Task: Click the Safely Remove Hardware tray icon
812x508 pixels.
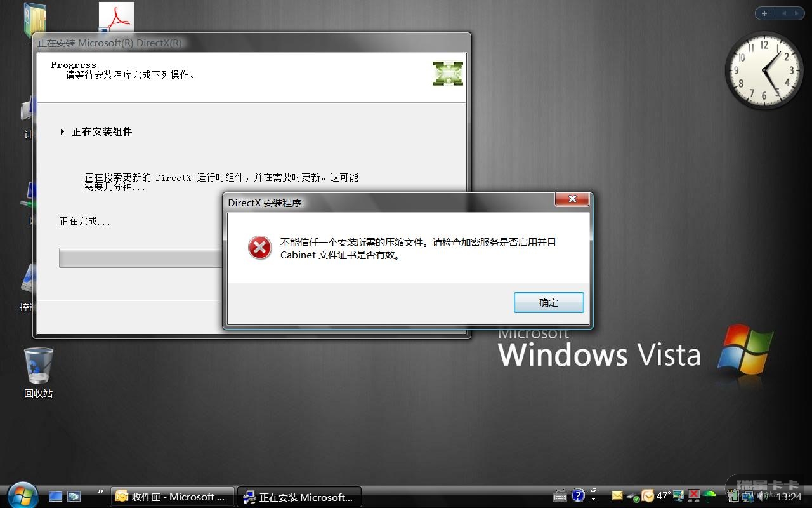Action: (x=633, y=497)
